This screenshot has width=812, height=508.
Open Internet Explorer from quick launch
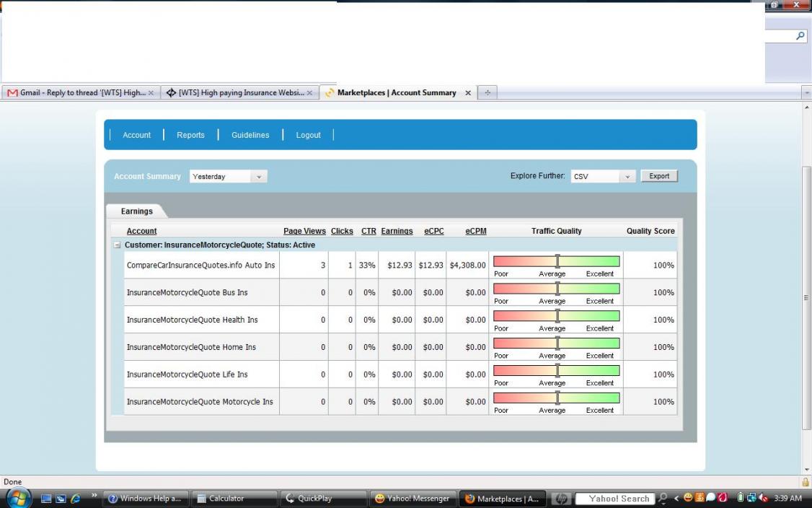[76, 498]
